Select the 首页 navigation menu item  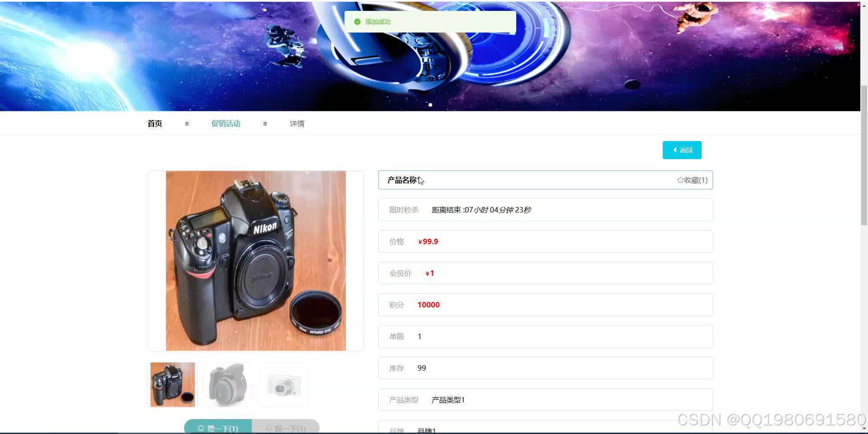click(x=154, y=123)
